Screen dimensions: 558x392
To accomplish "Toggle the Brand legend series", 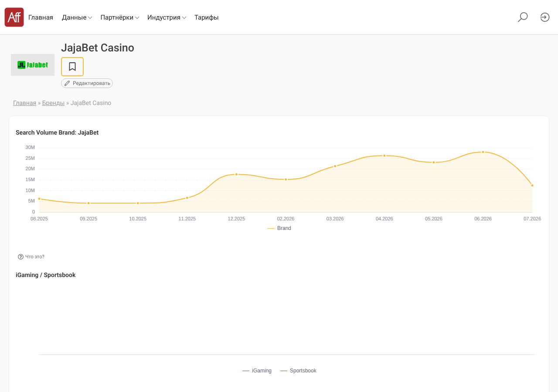I will [279, 228].
